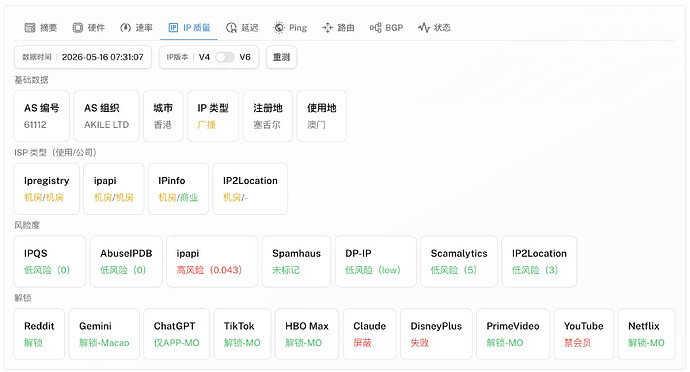Select the V6 label
The image size is (690, 372).
pos(245,57)
